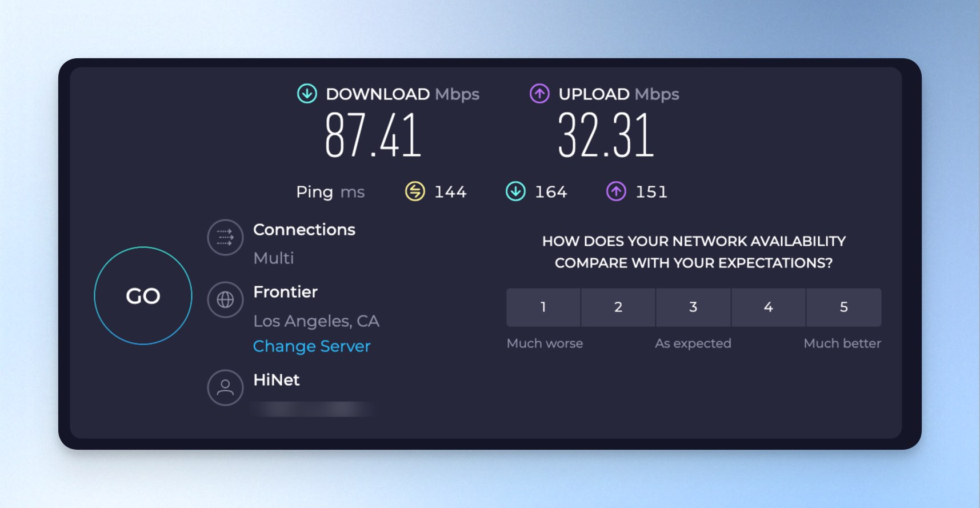Click the Frontier server name
This screenshot has width=980, height=508.
285,292
